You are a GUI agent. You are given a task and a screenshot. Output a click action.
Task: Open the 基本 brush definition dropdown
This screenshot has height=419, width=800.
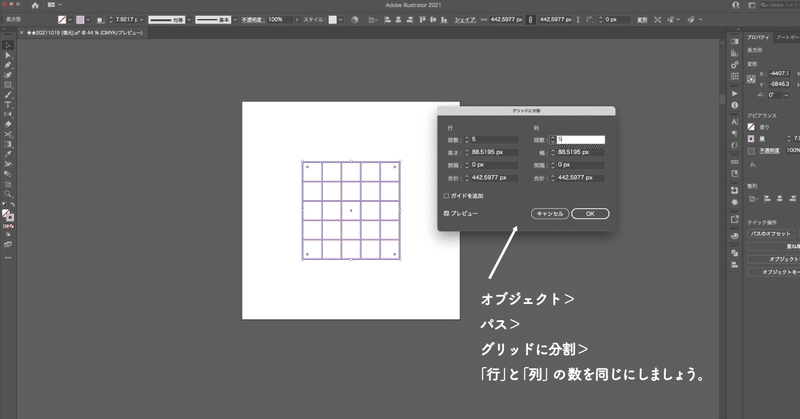[x=235, y=20]
